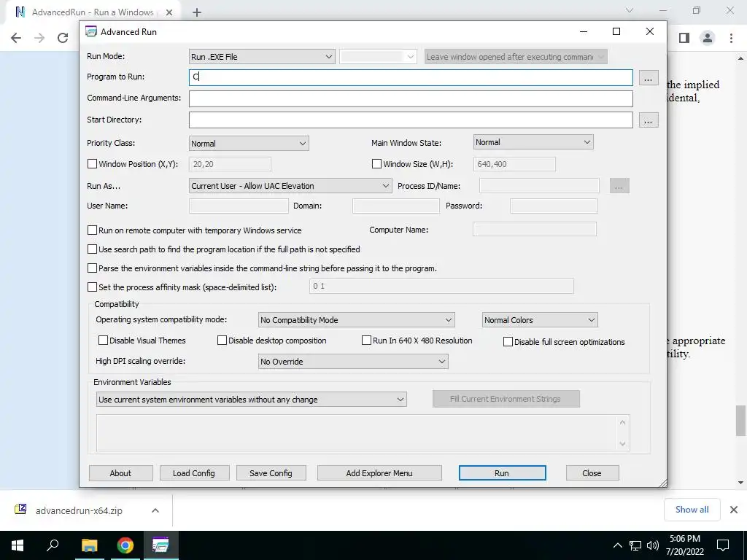The height and width of the screenshot is (560, 747).
Task: Click the dialog's Close button
Action: coord(592,472)
